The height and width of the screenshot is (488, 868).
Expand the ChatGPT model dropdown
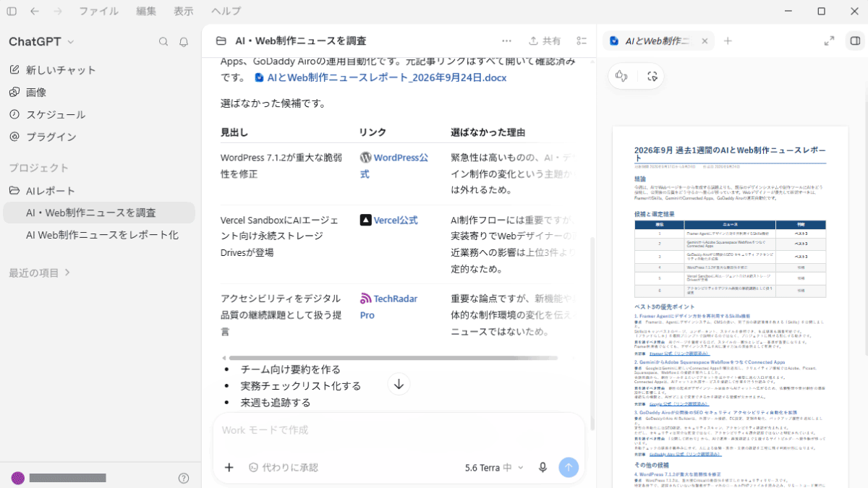(41, 42)
